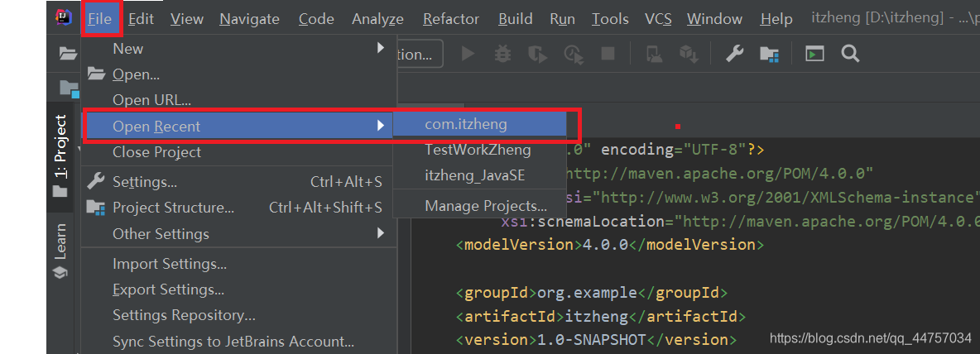Click the cubes with down-arrow icon
Viewport: 980px width, 354px height.
pos(689,55)
